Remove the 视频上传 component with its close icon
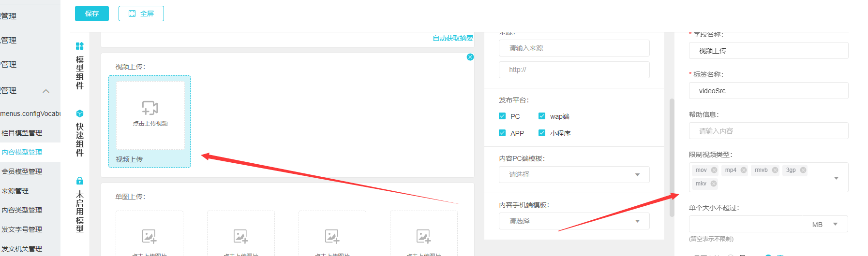Screen dimensions: 868x256 click(x=470, y=57)
